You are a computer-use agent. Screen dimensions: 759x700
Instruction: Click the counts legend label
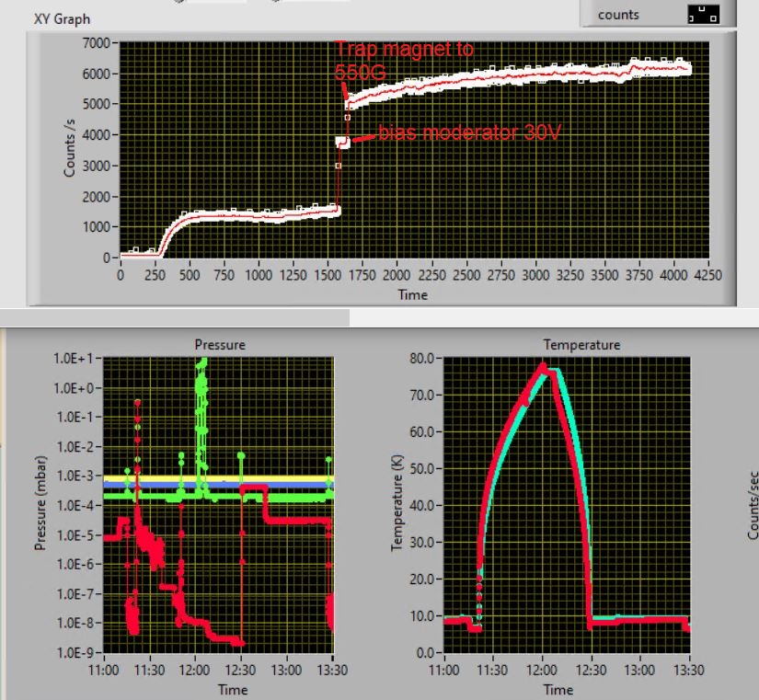pyautogui.click(x=618, y=15)
